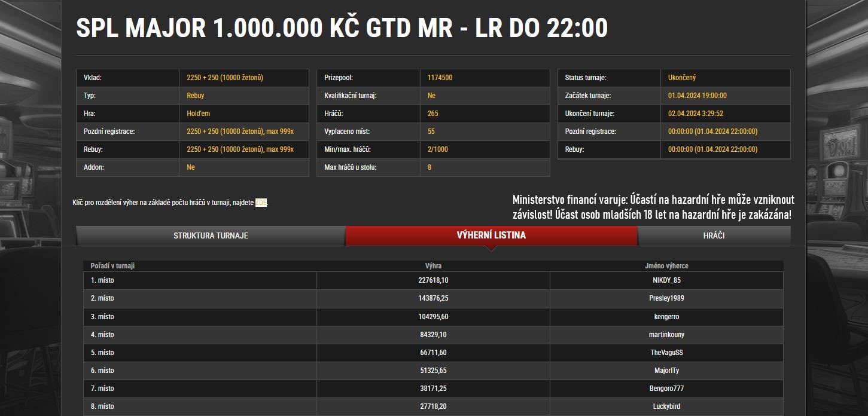
Task: Click the first place prize 227618,10
Action: coord(433,280)
